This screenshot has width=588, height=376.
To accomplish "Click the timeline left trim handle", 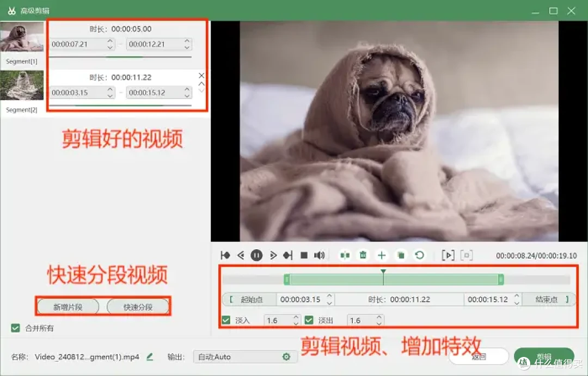I will tap(287, 279).
